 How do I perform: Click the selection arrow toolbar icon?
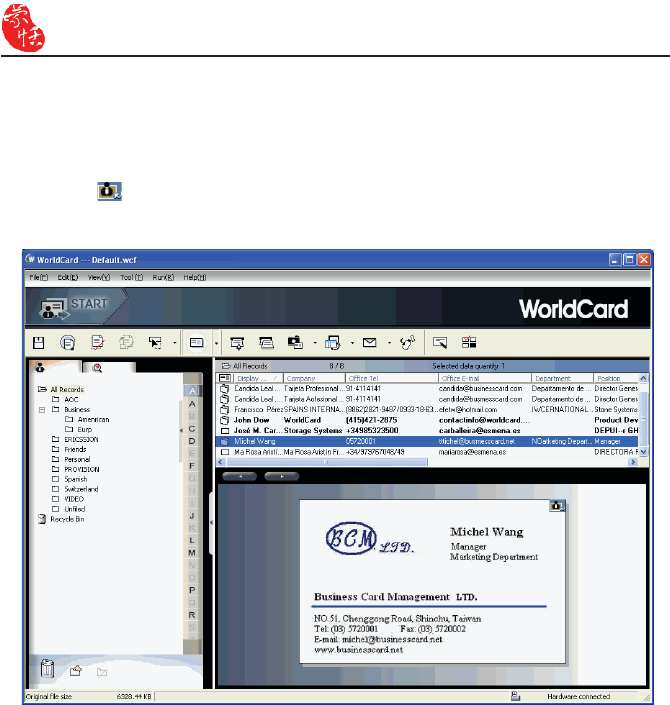click(155, 343)
